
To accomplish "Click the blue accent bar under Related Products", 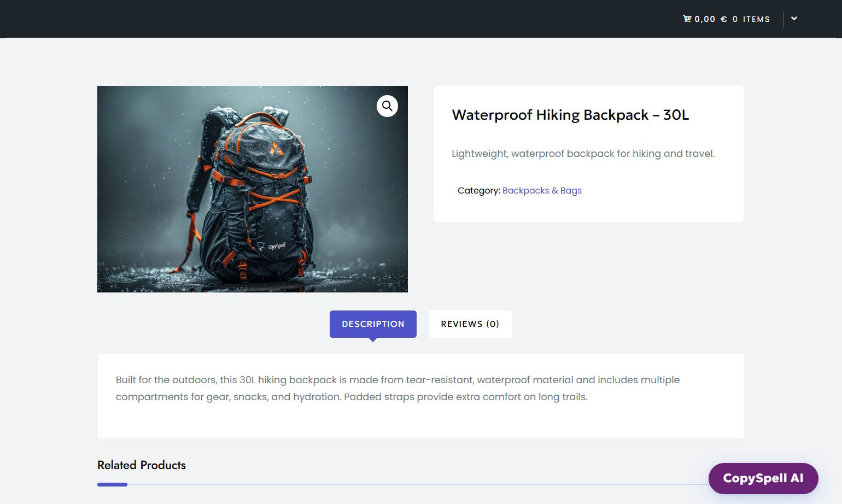I will [x=112, y=484].
